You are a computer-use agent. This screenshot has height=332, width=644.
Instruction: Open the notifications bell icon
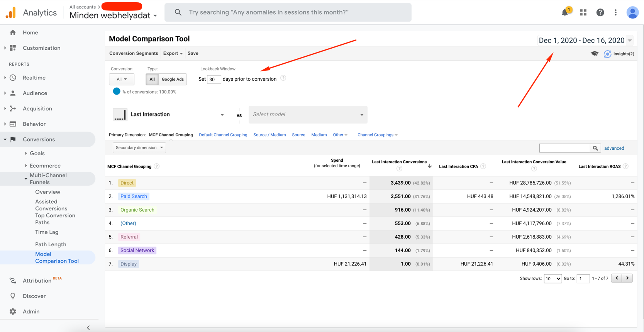(564, 13)
